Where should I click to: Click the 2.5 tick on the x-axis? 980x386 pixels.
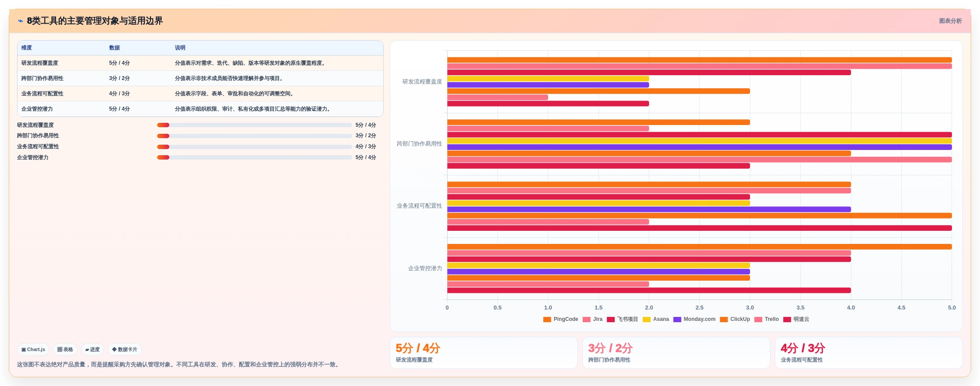click(x=700, y=308)
